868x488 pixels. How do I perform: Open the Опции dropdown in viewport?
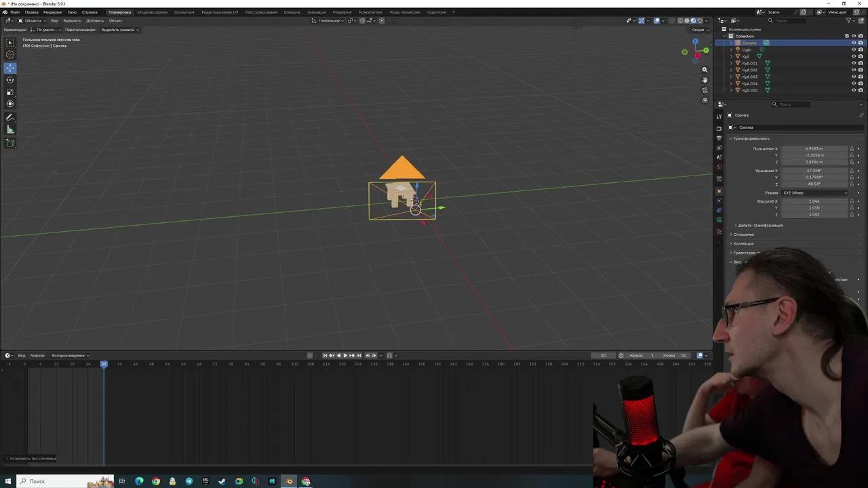click(x=699, y=30)
